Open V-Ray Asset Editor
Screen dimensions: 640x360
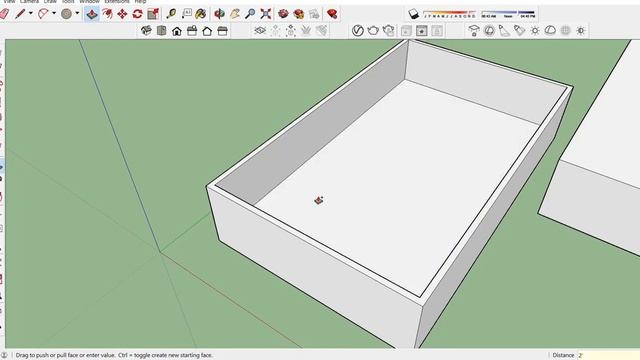[358, 31]
